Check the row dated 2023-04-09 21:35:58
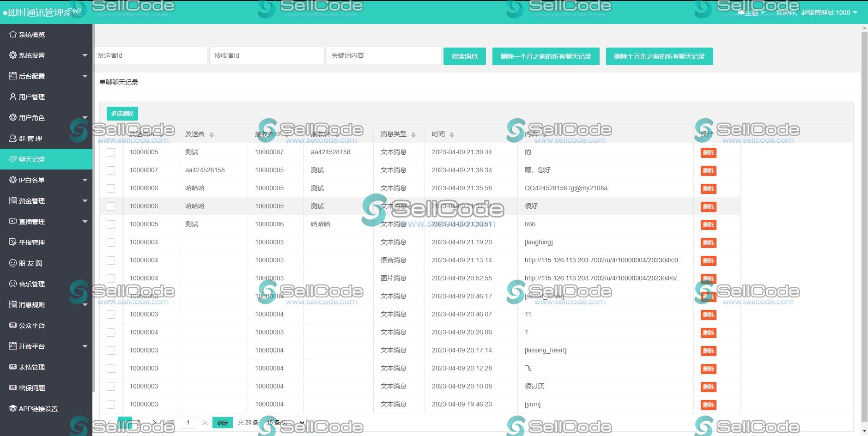Screen dimensions: 868x436 [111, 188]
